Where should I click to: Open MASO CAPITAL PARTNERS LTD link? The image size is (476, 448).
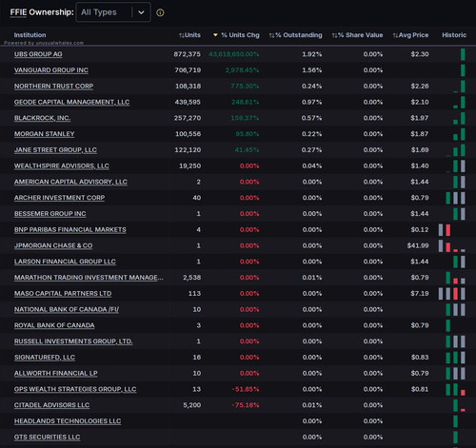(x=63, y=294)
